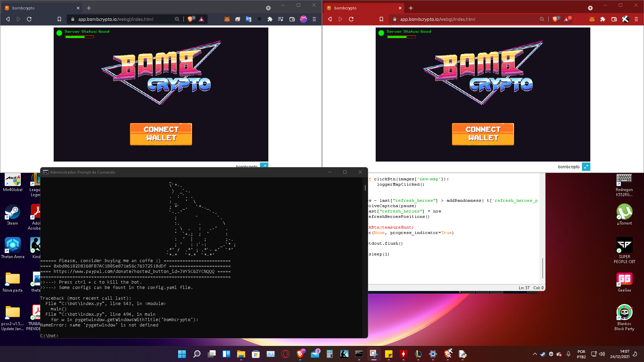The image size is (644, 362).
Task: Toggle fullscreen on the bombcrypto game canvas
Action: coord(264,166)
